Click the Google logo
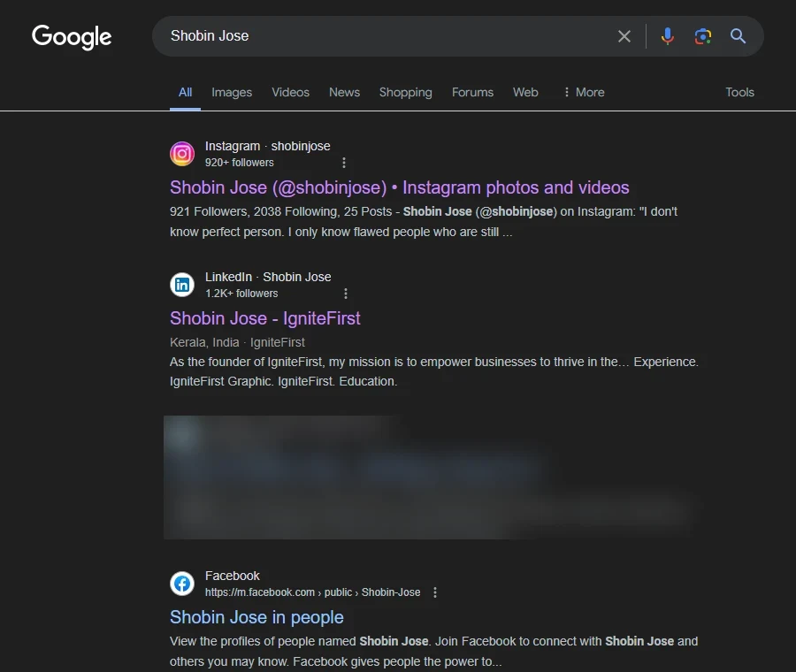 click(x=72, y=36)
